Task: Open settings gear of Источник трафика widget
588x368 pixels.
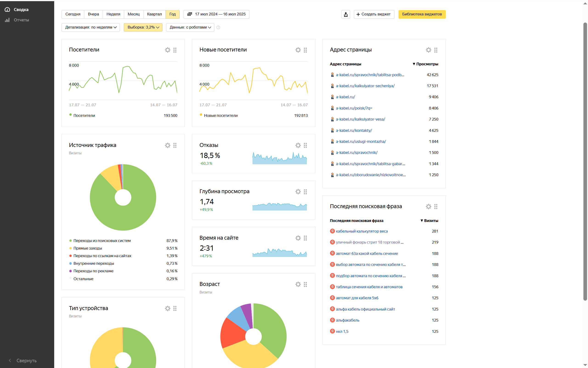Action: (168, 145)
